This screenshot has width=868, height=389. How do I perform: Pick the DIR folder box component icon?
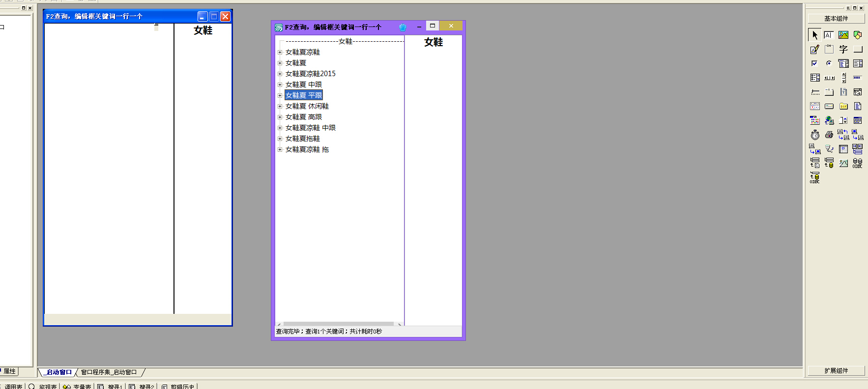[843, 106]
